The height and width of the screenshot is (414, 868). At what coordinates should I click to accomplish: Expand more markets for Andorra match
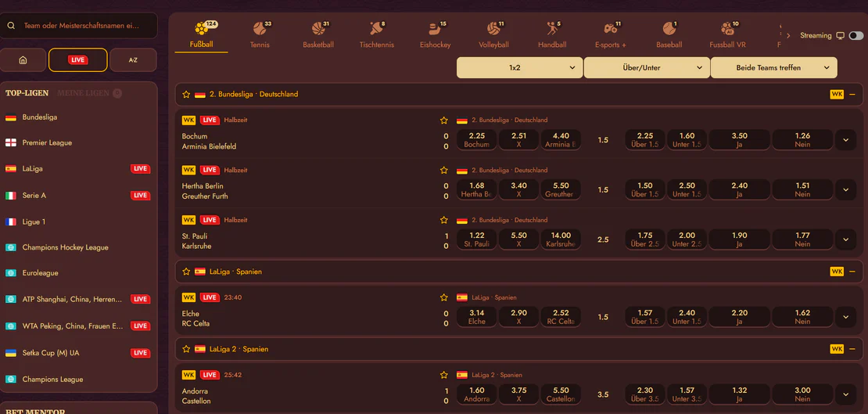845,394
